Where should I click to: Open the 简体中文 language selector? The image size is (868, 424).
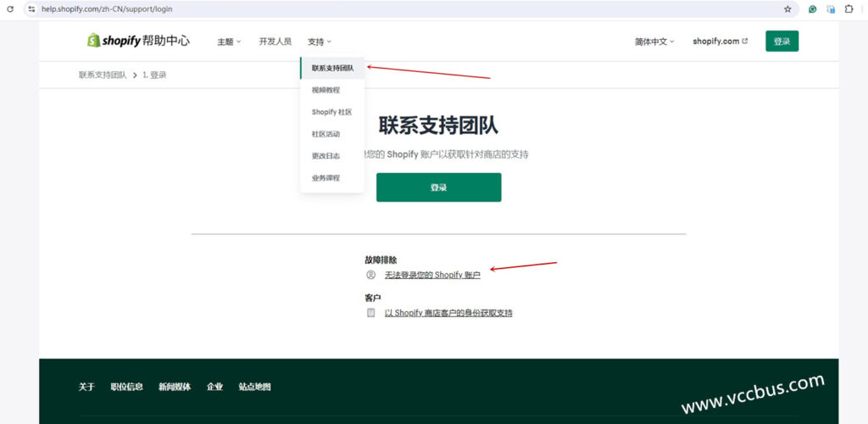point(654,42)
